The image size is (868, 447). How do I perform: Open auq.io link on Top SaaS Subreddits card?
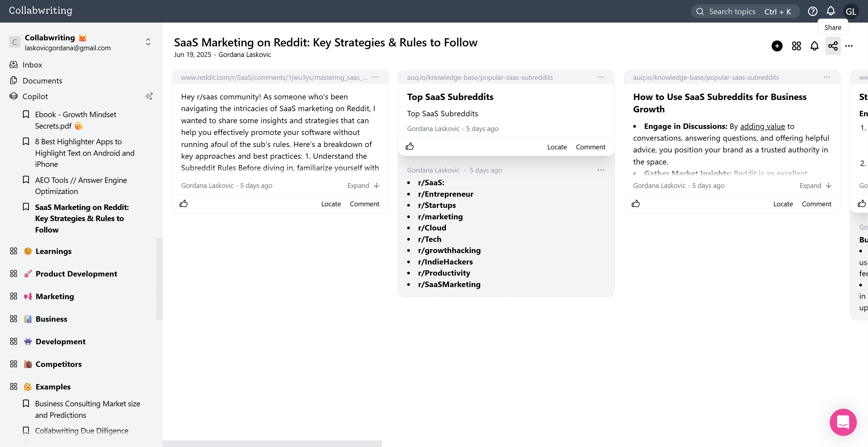pyautogui.click(x=480, y=77)
